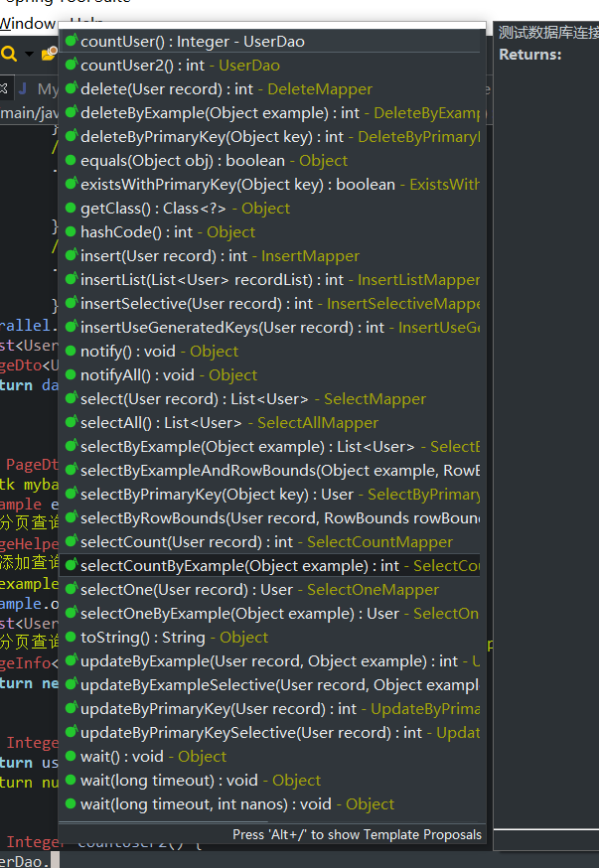Click the Search magnifier toolbar icon
599x868 pixels.
[x=9, y=54]
